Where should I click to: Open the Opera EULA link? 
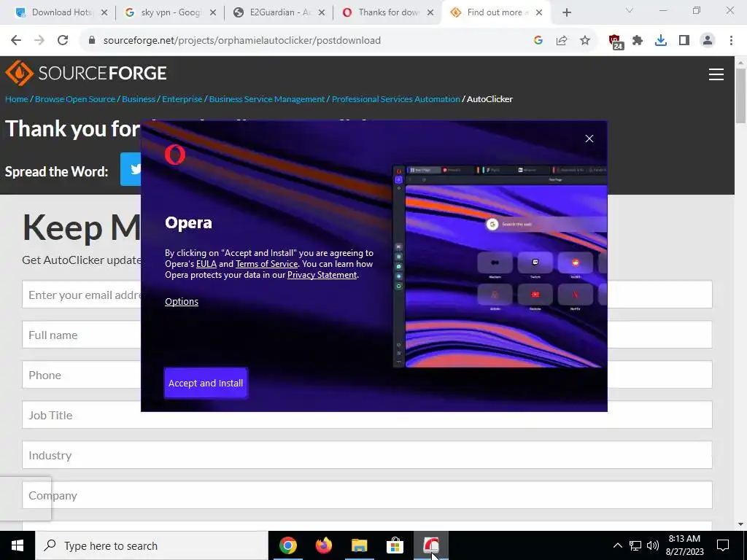(x=206, y=264)
